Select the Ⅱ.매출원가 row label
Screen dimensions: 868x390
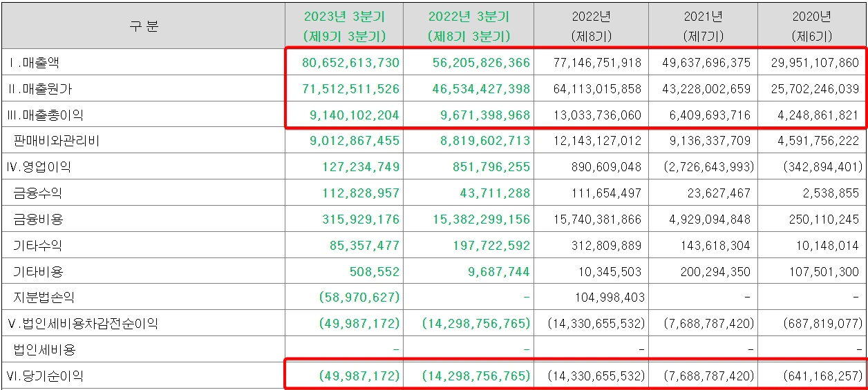tap(39, 89)
